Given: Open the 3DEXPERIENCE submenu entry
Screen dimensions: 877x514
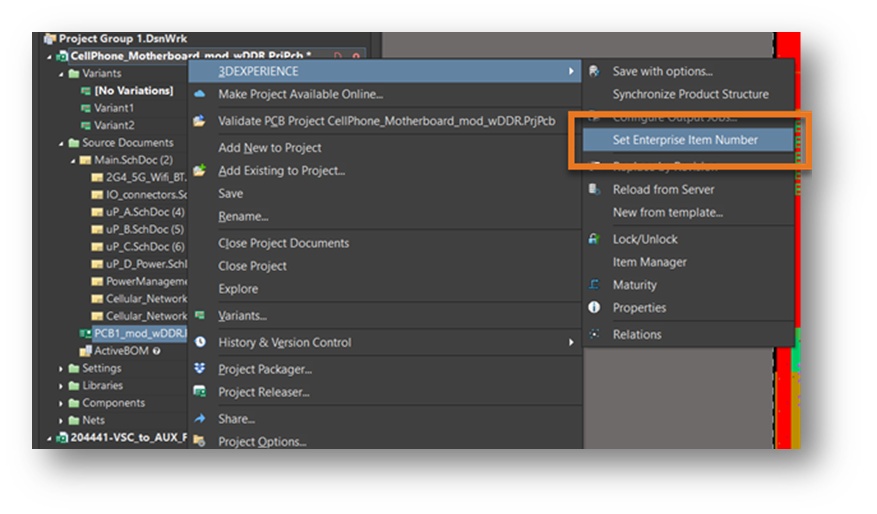Looking at the screenshot, I should point(259,71).
